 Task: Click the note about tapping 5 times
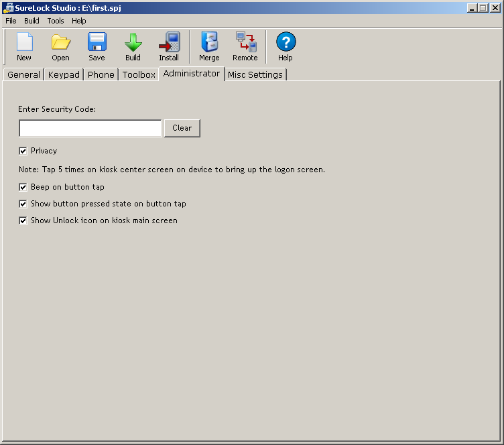pyautogui.click(x=172, y=170)
